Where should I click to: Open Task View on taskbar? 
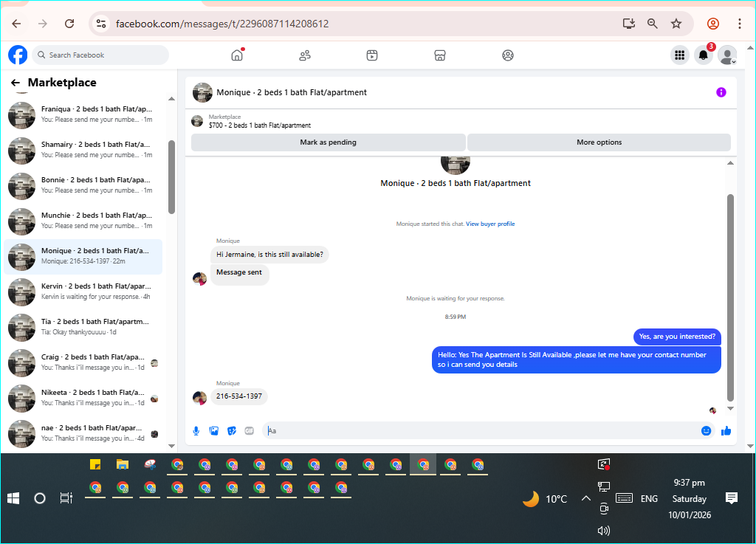66,498
